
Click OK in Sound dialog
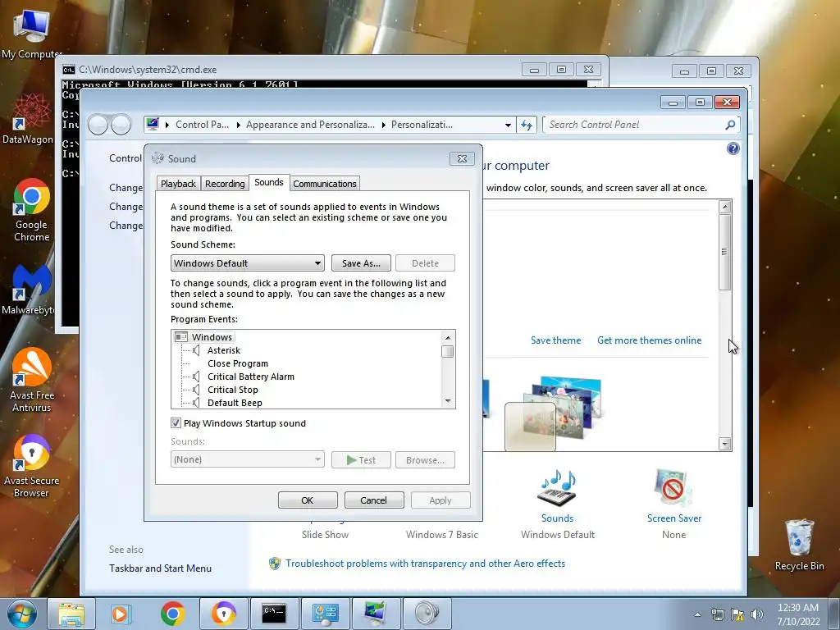pos(308,500)
